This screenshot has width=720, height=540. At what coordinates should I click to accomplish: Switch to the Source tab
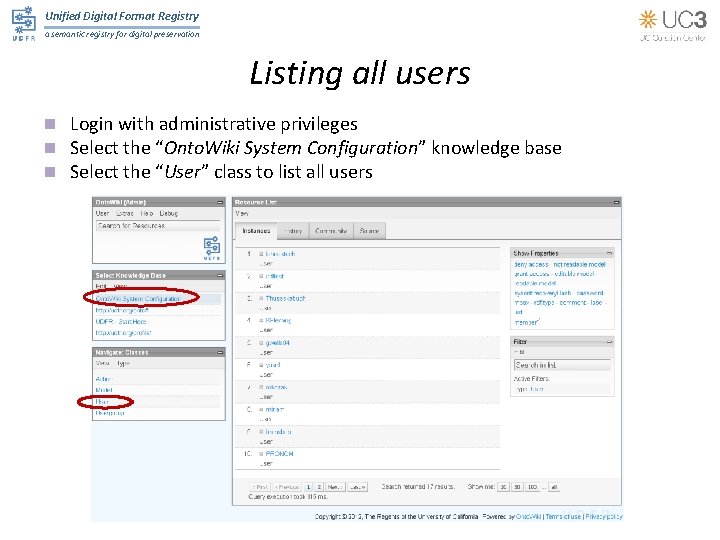[x=370, y=231]
